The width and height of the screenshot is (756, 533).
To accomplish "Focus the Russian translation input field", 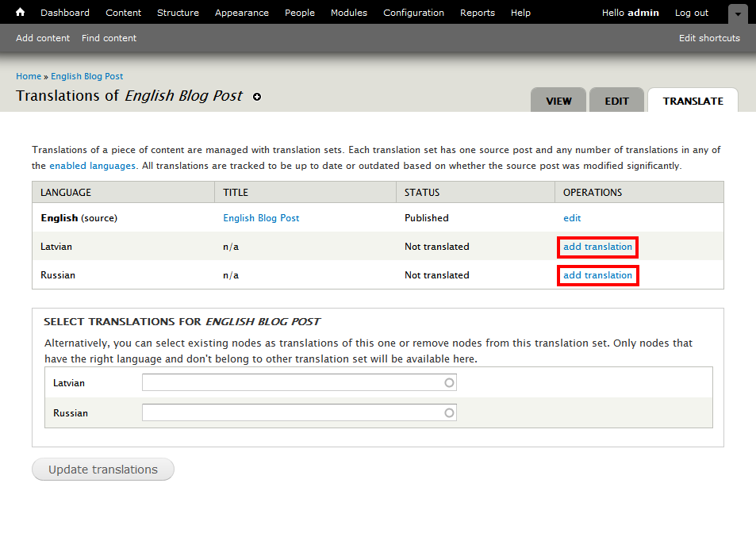I will pyautogui.click(x=292, y=413).
